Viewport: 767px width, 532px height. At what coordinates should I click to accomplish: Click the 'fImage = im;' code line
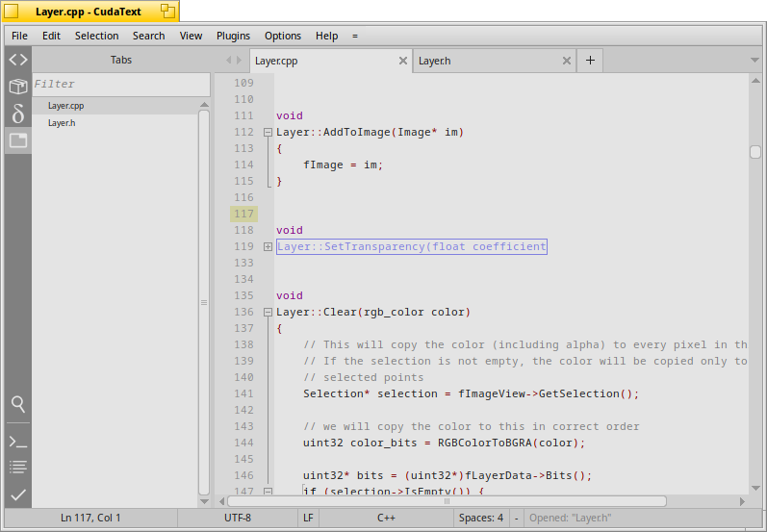click(x=343, y=165)
